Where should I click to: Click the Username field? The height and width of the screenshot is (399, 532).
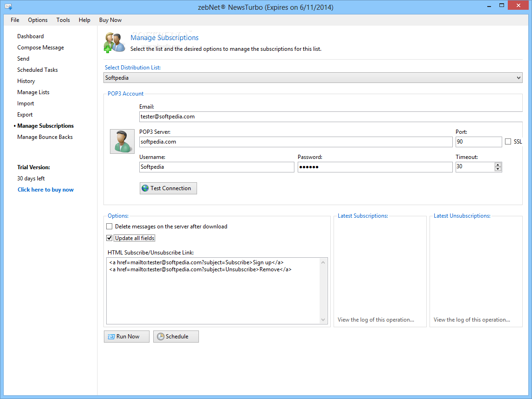click(217, 167)
